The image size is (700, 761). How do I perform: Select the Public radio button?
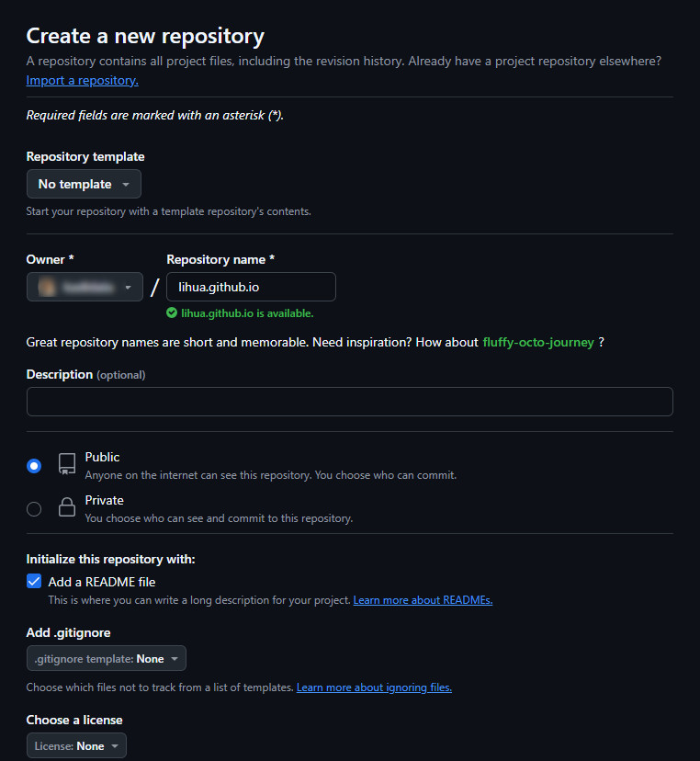34,466
